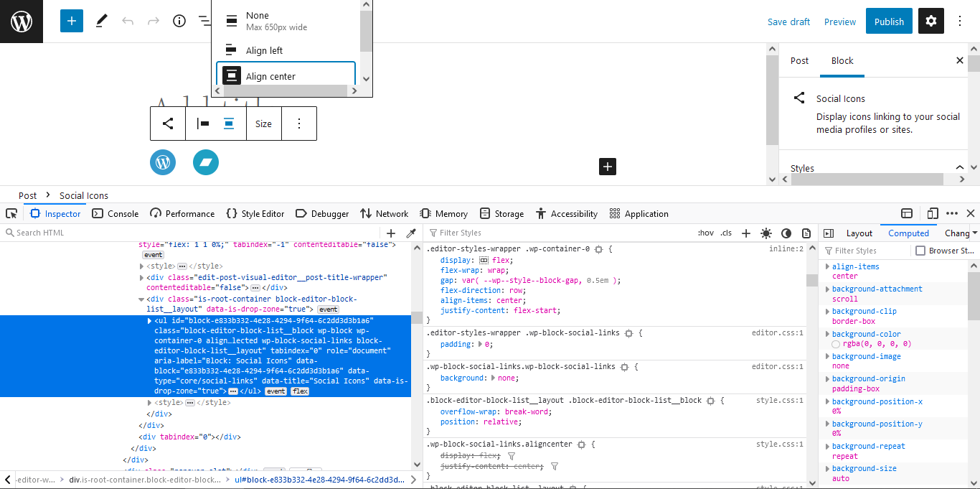Click the background-color rgba swatch
The height and width of the screenshot is (489, 980).
[835, 344]
